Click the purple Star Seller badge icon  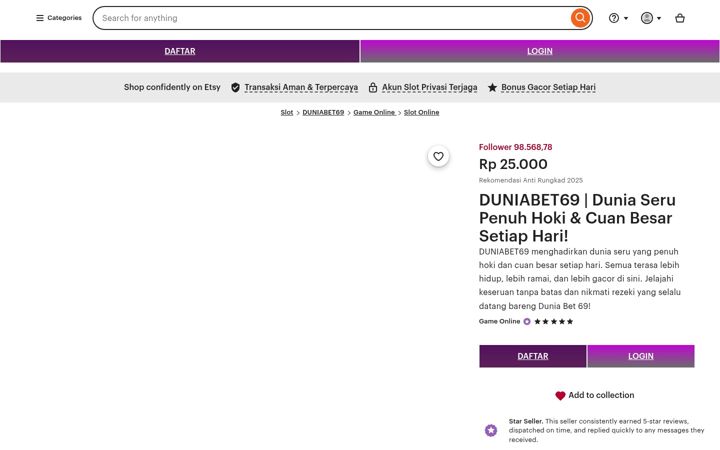click(491, 430)
